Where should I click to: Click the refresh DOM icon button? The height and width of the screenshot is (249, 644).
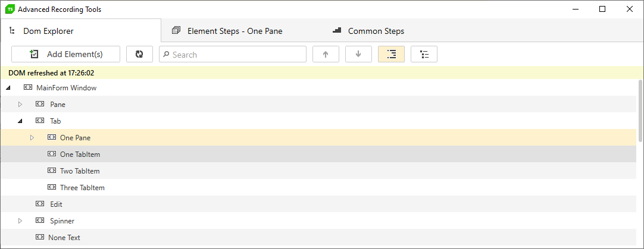(139, 54)
